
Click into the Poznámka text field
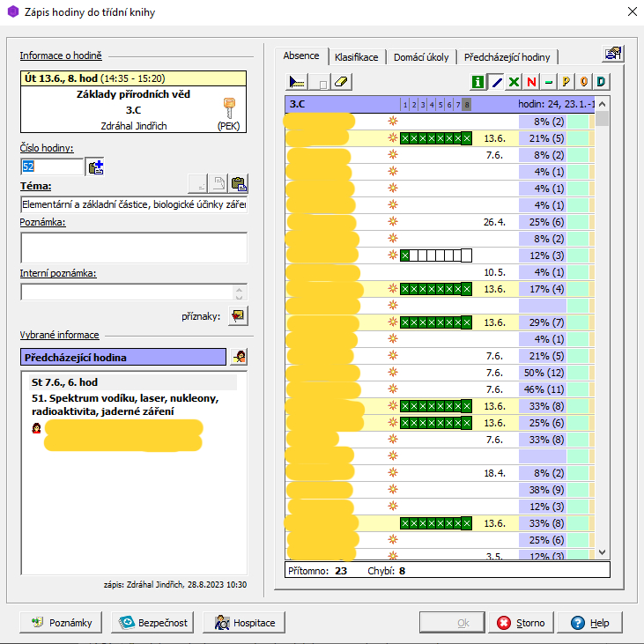pos(134,248)
